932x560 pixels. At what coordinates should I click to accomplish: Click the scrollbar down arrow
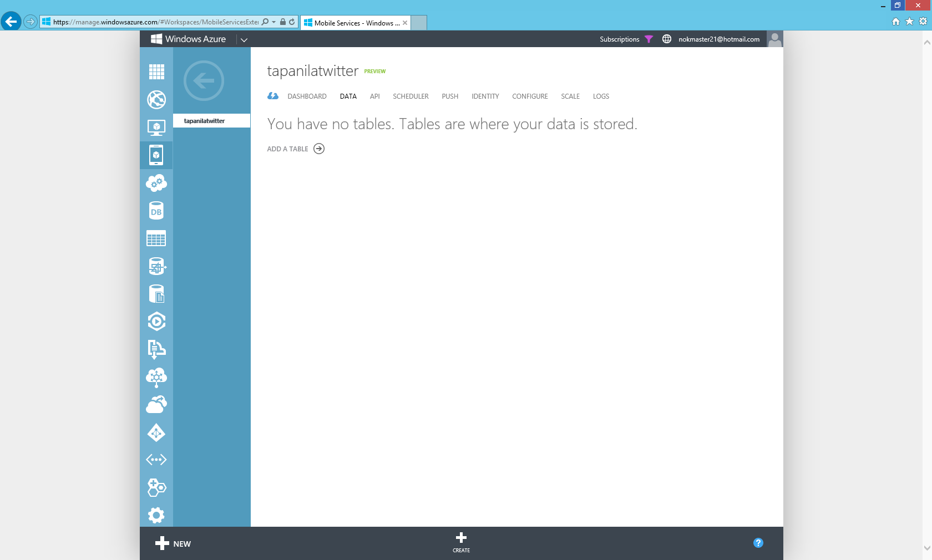[927, 548]
